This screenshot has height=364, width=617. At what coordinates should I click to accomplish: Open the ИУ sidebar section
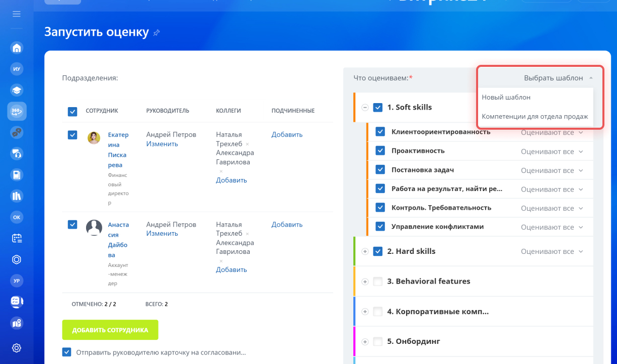click(17, 69)
